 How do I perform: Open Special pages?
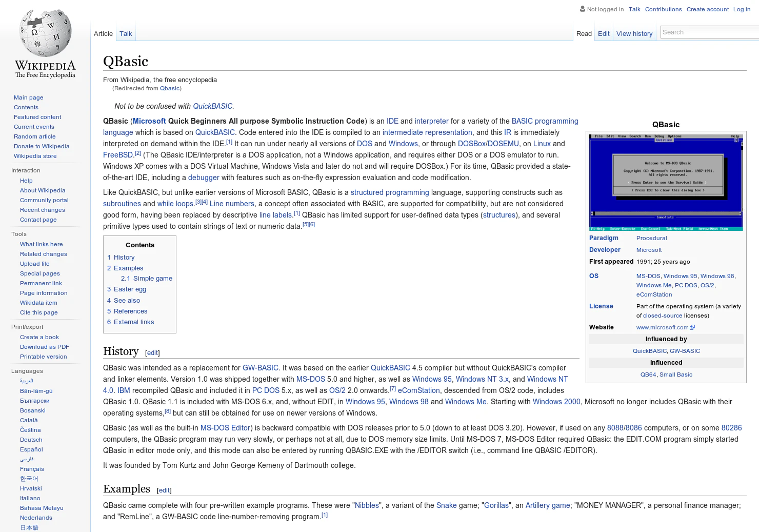[39, 273]
